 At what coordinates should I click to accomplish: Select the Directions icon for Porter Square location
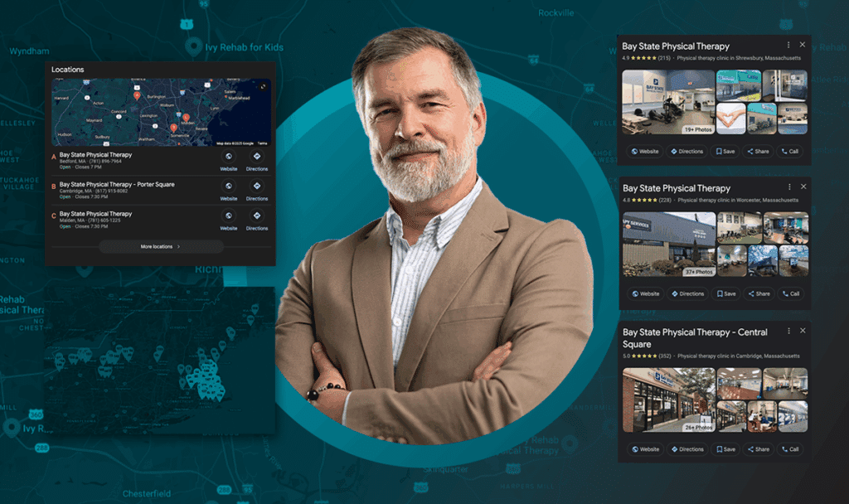coord(257,186)
